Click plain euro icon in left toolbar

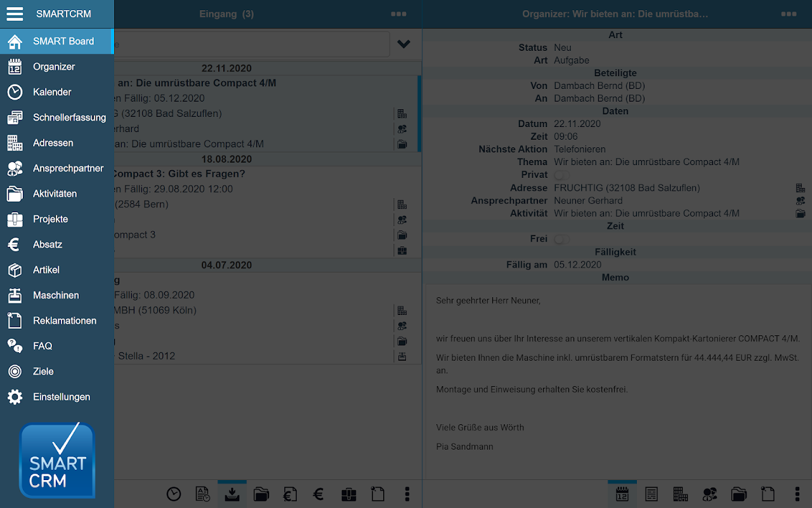tap(319, 494)
